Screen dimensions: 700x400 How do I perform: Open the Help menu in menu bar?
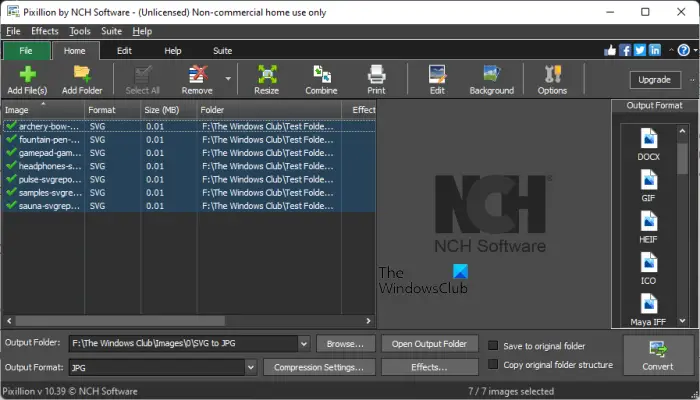[142, 31]
